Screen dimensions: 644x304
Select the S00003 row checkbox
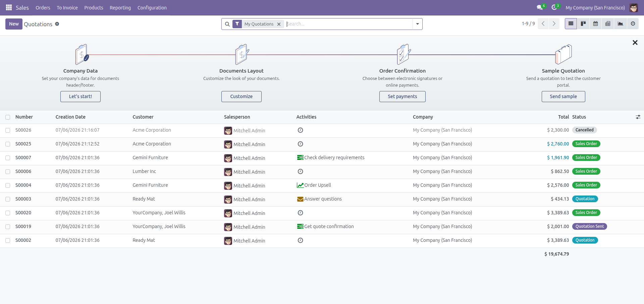[x=8, y=199]
